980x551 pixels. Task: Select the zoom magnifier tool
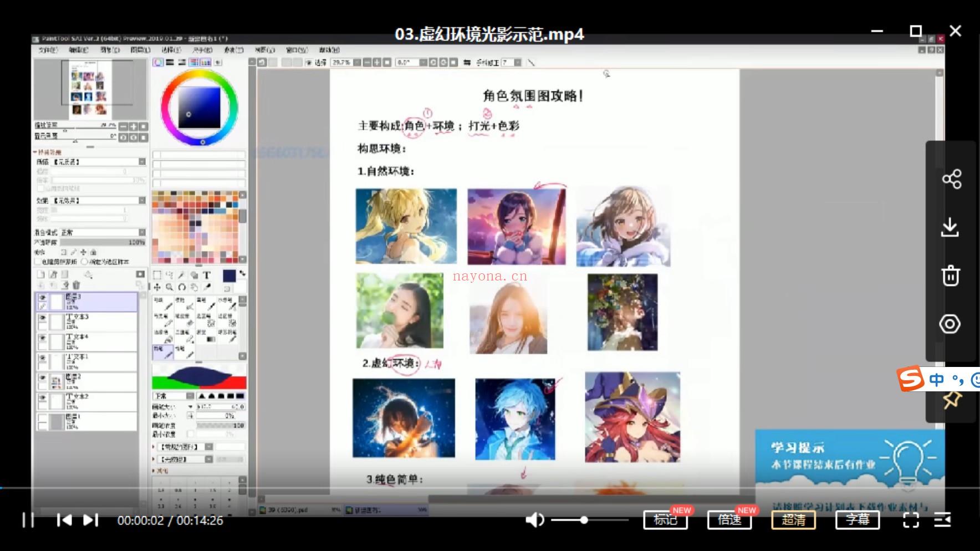[x=169, y=287]
